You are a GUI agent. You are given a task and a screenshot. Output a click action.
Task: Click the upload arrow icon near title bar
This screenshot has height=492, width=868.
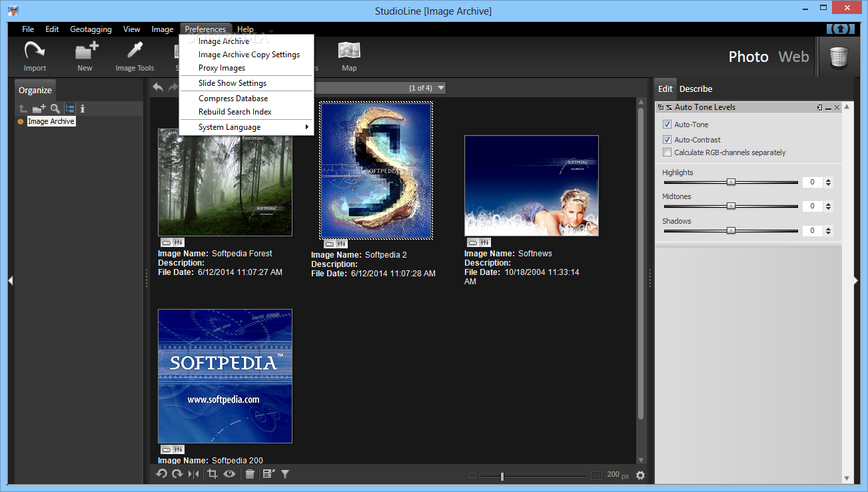(x=841, y=29)
